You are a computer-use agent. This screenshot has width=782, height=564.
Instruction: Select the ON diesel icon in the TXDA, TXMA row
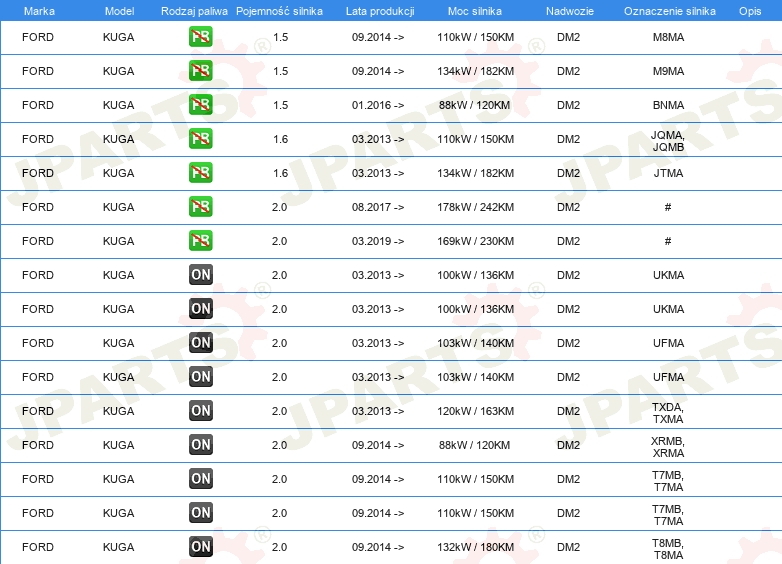200,410
